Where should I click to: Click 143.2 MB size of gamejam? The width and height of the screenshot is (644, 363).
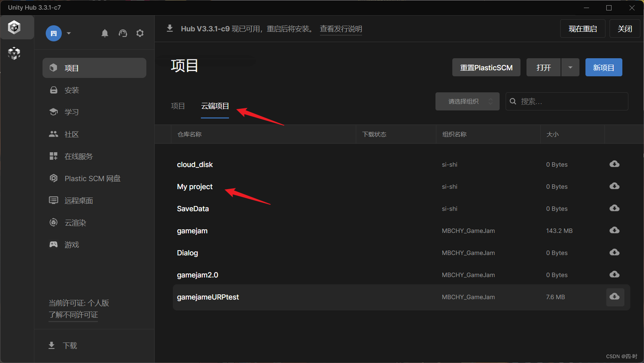[559, 231]
